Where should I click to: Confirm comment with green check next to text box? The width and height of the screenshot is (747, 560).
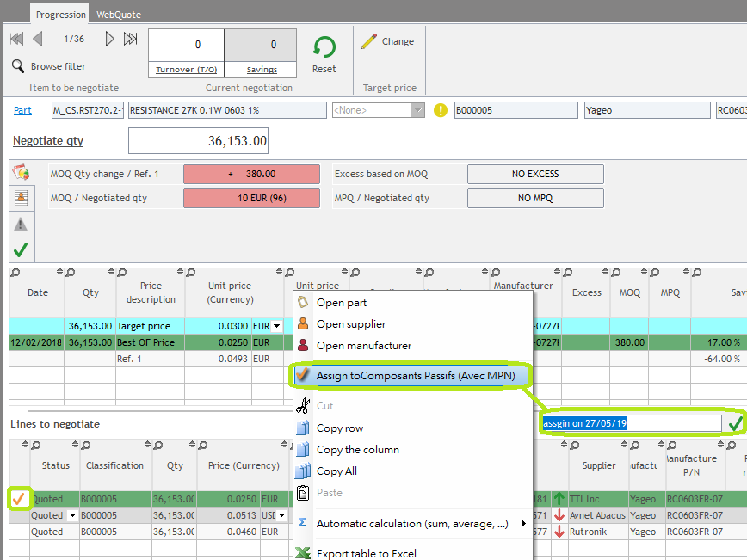[734, 423]
